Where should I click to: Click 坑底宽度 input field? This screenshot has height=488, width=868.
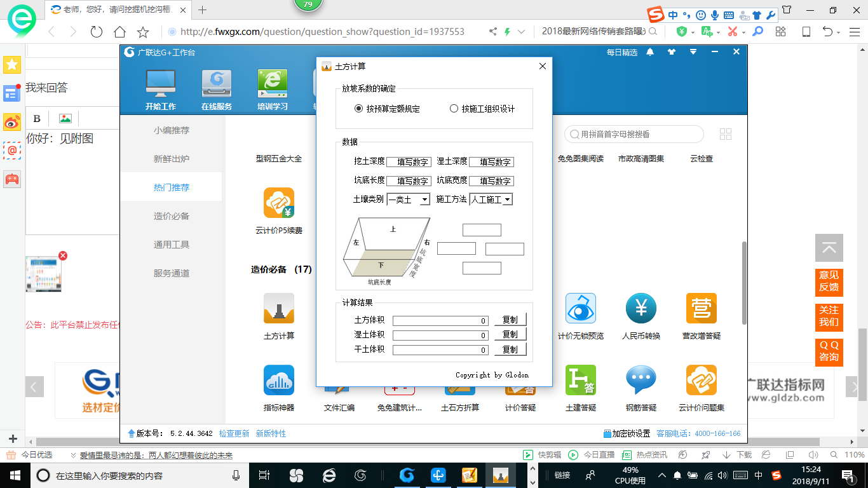[x=491, y=181]
